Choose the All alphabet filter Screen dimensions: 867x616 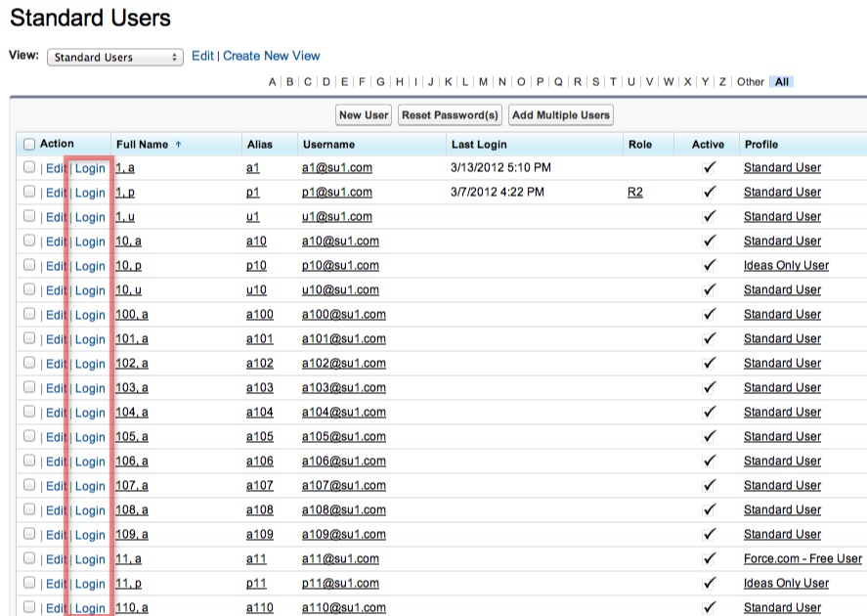(x=782, y=82)
